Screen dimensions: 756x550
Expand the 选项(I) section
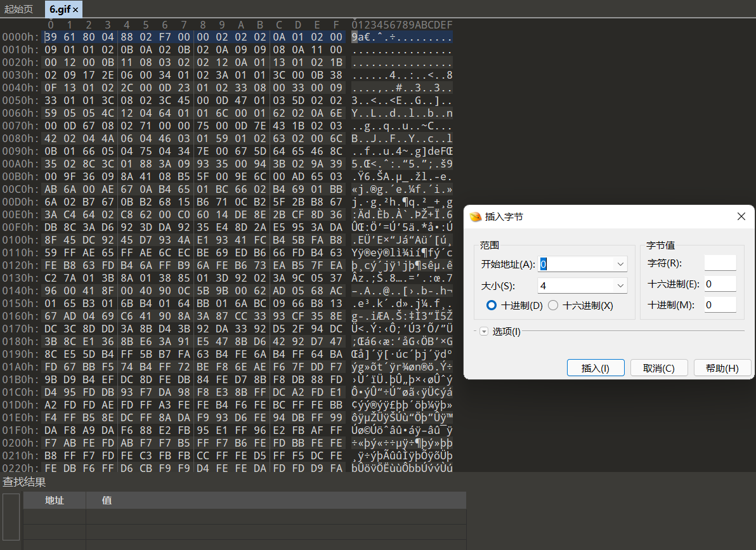coord(484,331)
